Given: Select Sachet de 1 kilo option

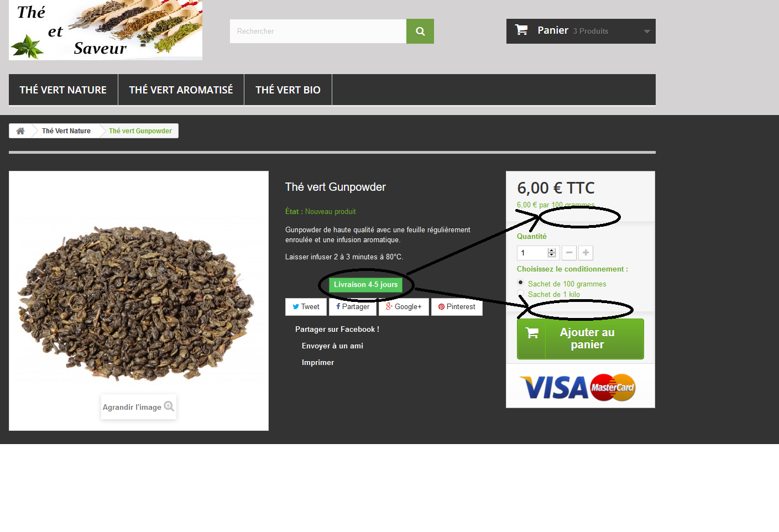Looking at the screenshot, I should [520, 293].
